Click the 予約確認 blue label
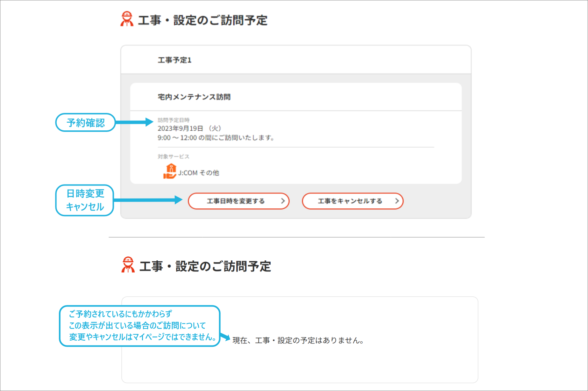 click(85, 122)
